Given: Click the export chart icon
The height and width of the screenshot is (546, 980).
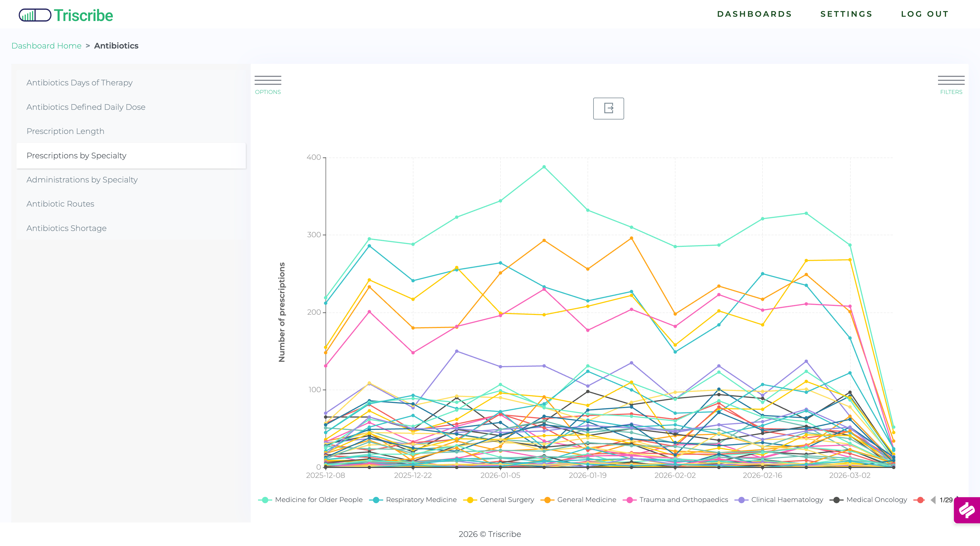Looking at the screenshot, I should tap(608, 108).
